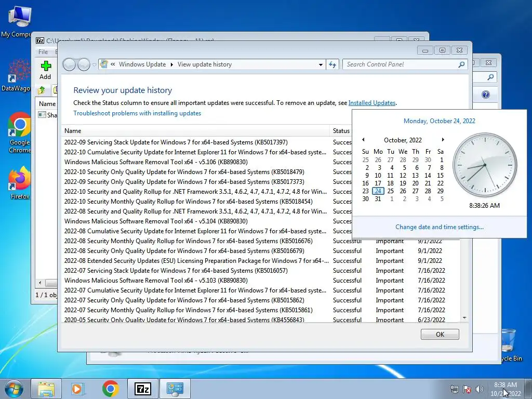Go to previous month in calendar
Viewport: 532px width, 399px height.
(363, 140)
